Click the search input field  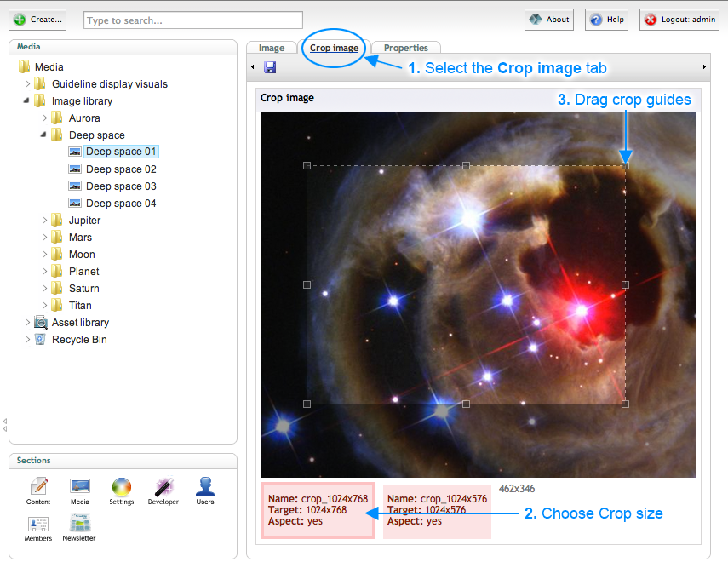click(x=193, y=20)
